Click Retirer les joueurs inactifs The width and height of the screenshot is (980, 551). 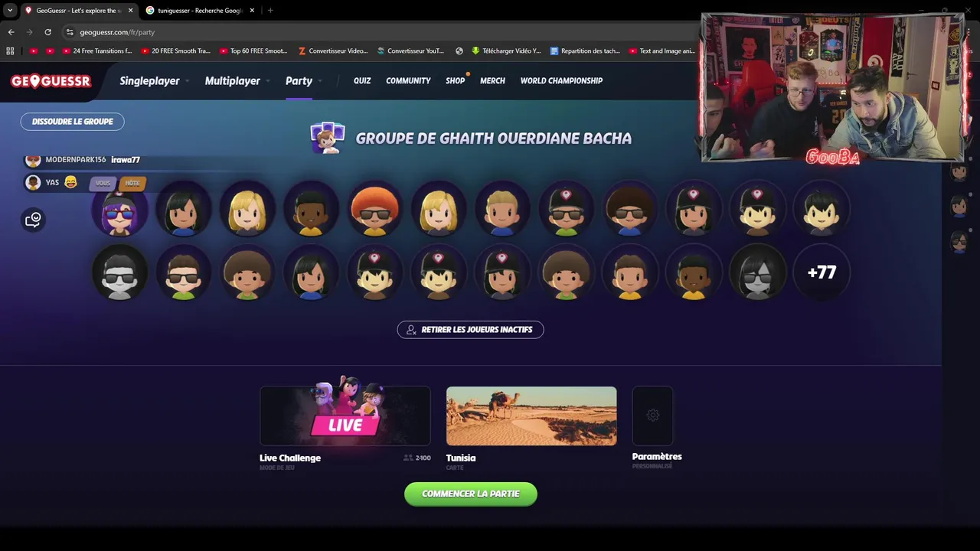tap(470, 330)
